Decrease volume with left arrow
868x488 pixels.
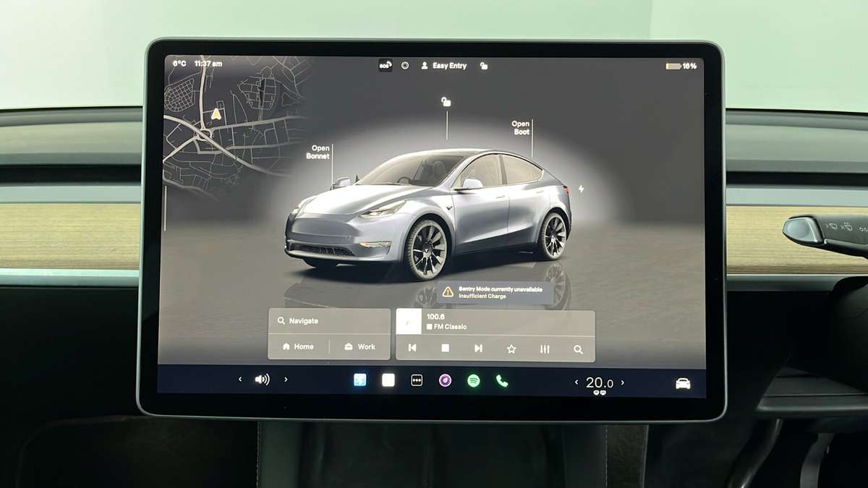[x=240, y=379]
